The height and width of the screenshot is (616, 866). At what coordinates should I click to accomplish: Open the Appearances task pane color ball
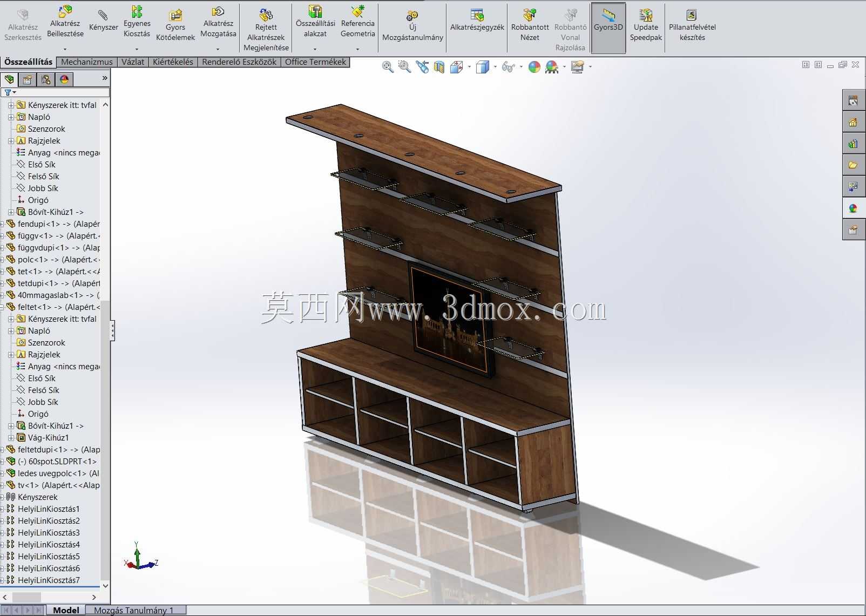[x=853, y=208]
